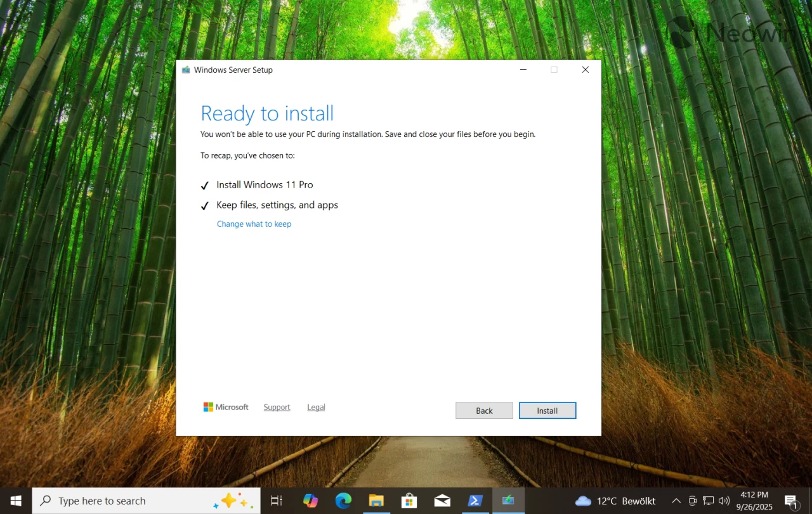The height and width of the screenshot is (514, 812).
Task: Open File Explorer on the taskbar
Action: coord(376,501)
